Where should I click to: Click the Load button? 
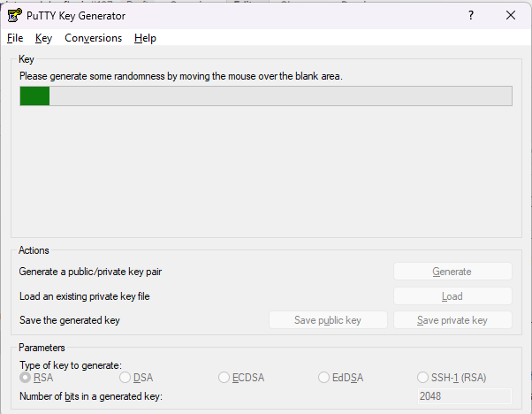(x=452, y=296)
